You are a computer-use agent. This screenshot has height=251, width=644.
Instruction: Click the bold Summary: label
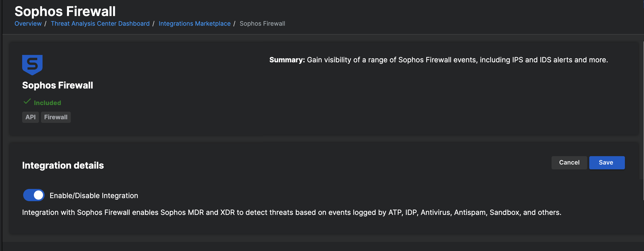(x=287, y=60)
